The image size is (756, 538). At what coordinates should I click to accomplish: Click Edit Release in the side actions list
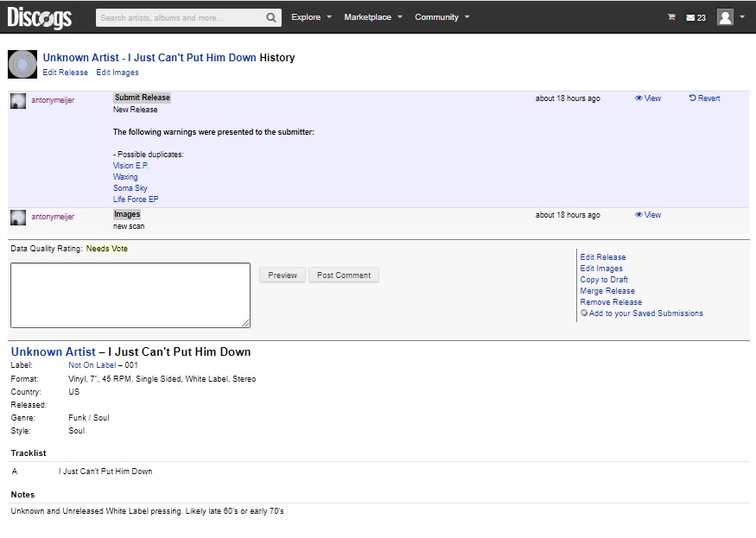click(603, 257)
